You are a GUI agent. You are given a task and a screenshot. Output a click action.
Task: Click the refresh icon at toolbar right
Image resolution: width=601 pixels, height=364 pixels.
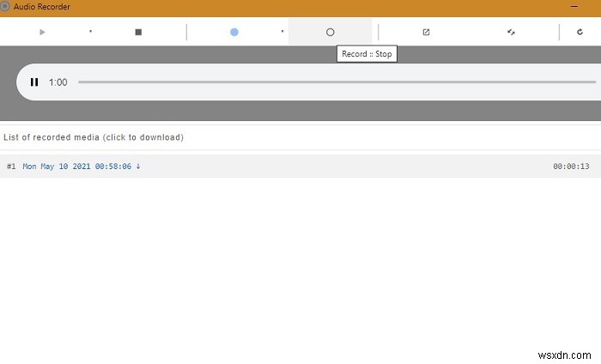tap(580, 32)
